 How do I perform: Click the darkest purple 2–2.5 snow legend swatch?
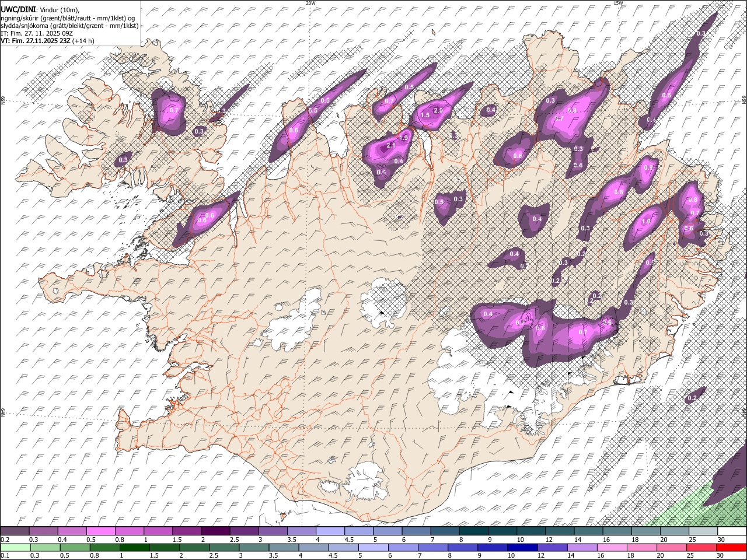click(215, 531)
